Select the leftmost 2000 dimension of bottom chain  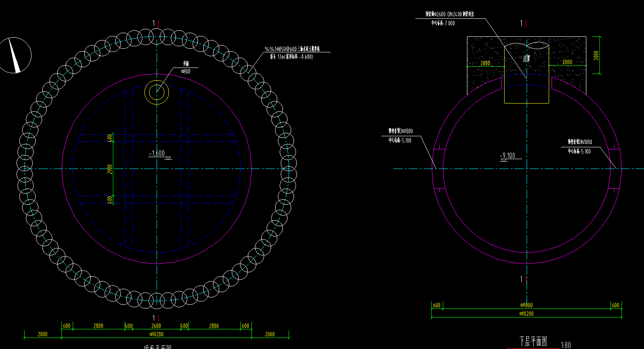click(x=43, y=334)
